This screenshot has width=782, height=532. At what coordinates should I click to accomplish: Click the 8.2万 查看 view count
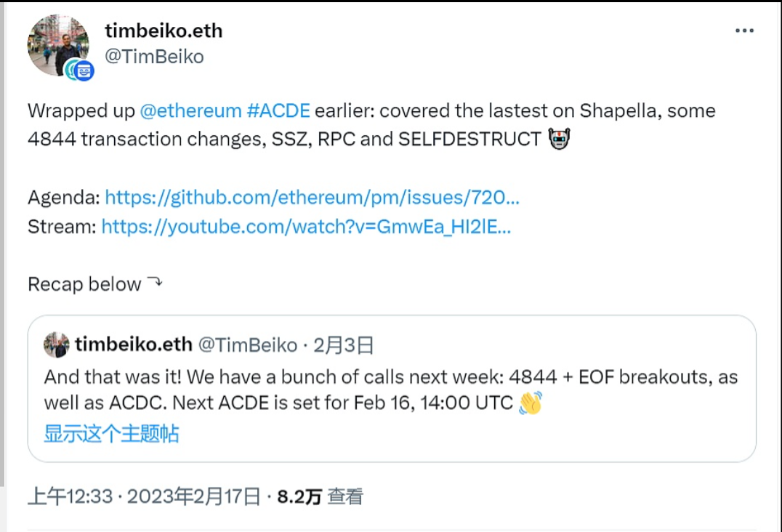click(320, 496)
